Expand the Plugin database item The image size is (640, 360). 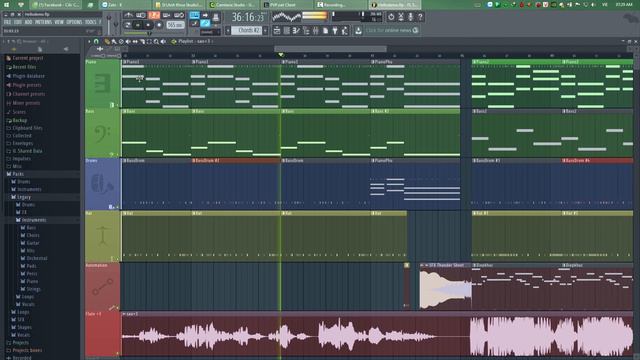click(25, 76)
